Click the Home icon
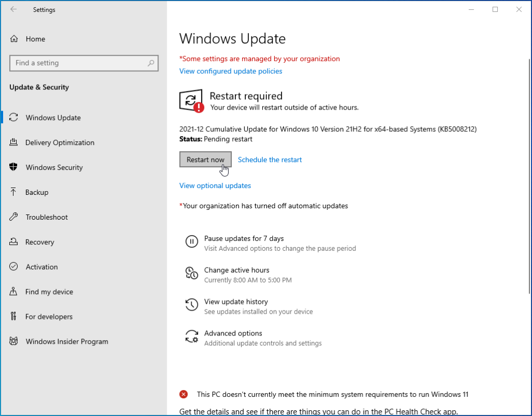 pyautogui.click(x=14, y=39)
